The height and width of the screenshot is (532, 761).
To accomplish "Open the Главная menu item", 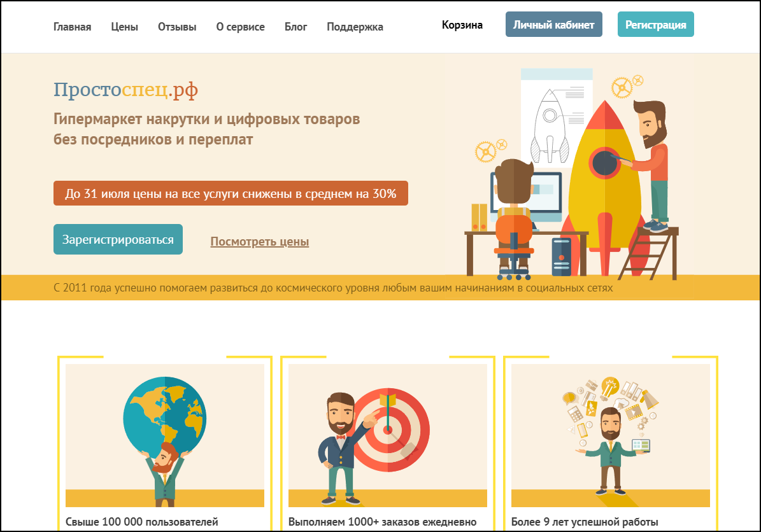I will click(73, 27).
